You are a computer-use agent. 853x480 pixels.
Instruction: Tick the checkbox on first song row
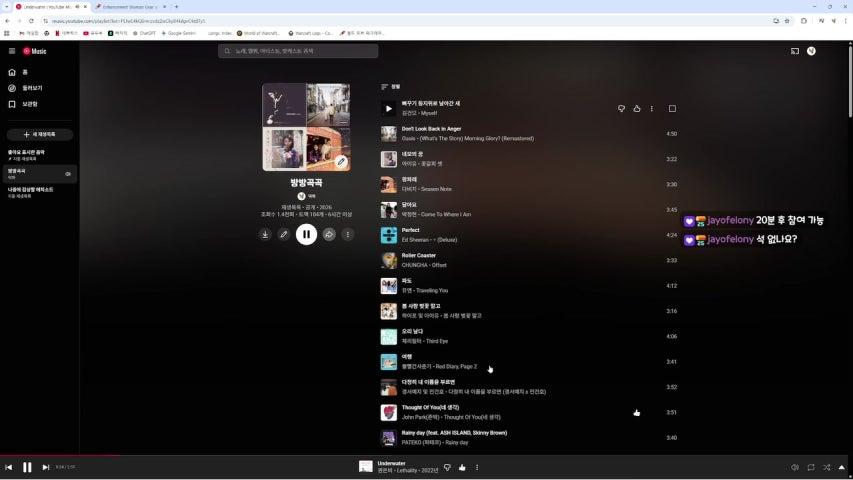(x=672, y=108)
